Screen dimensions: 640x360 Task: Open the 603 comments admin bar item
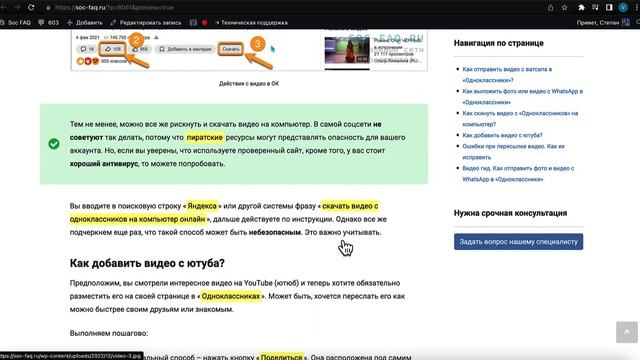click(x=49, y=22)
